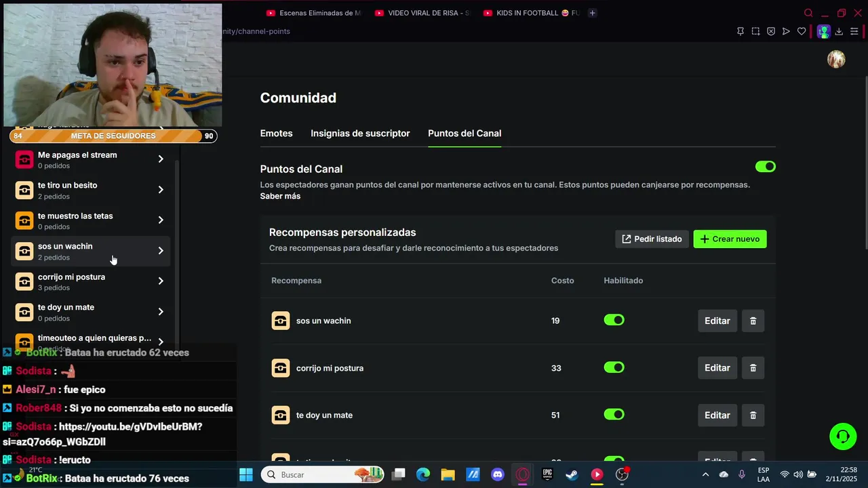Image resolution: width=868 pixels, height=488 pixels.
Task: Click the browser address bar URL
Action: coord(256,31)
